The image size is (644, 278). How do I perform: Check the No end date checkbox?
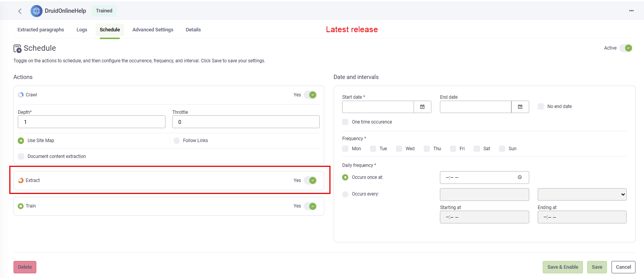pyautogui.click(x=541, y=106)
